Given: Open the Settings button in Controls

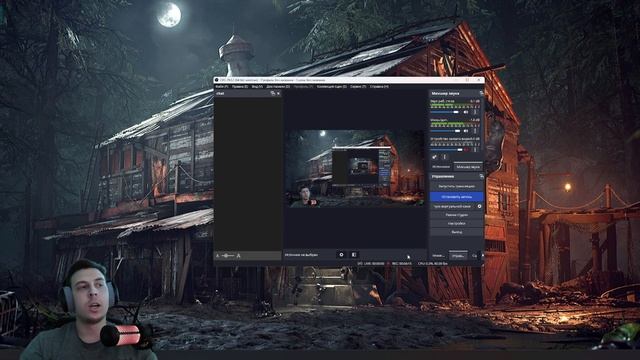Looking at the screenshot, I should [457, 224].
